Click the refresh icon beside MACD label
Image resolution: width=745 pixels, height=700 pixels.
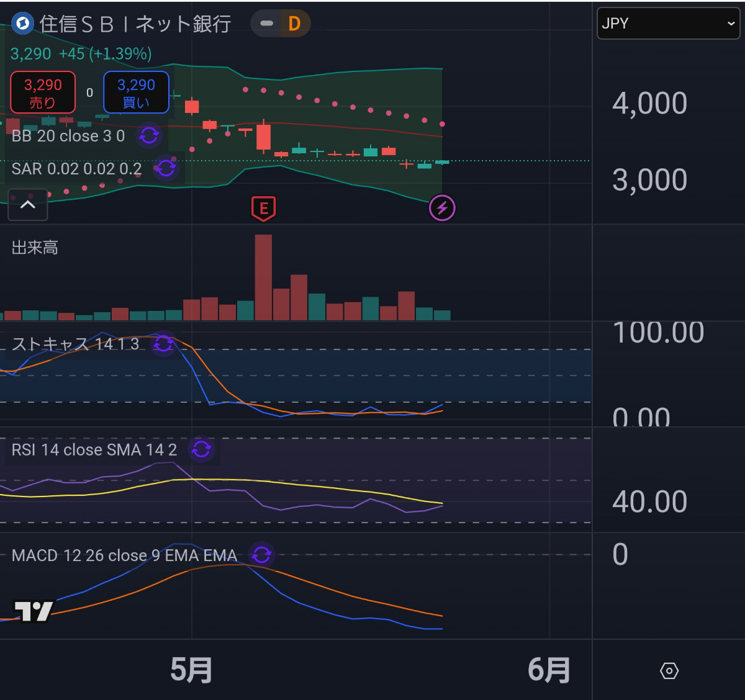click(261, 554)
